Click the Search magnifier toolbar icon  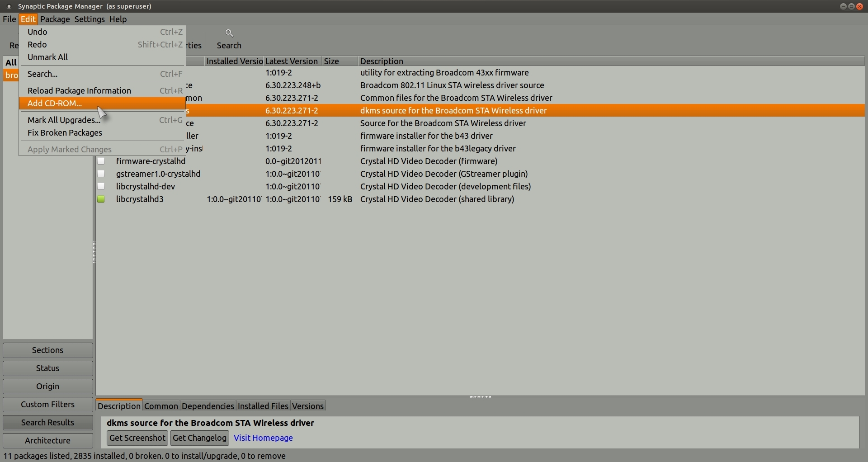tap(229, 33)
